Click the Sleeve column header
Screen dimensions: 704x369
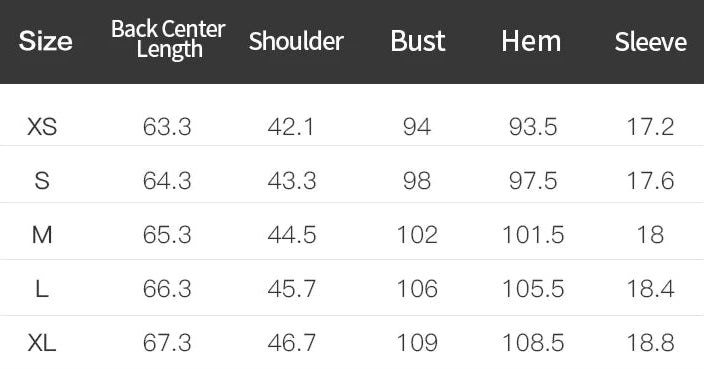[x=651, y=42]
